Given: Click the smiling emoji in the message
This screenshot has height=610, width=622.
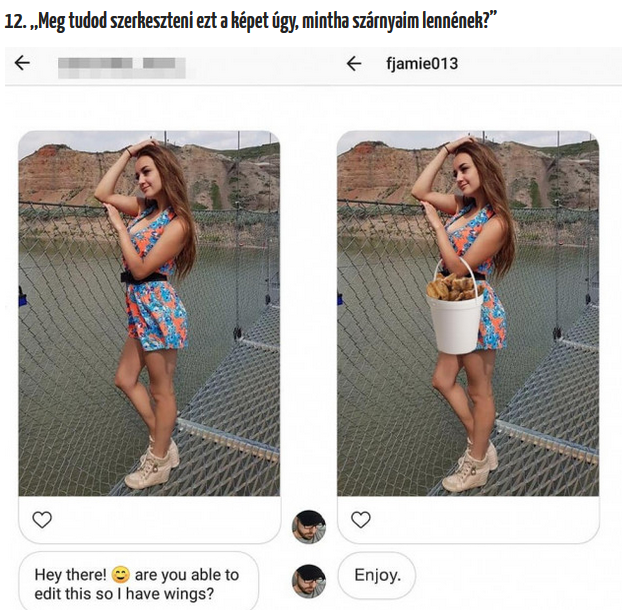Looking at the screenshot, I should 121,574.
